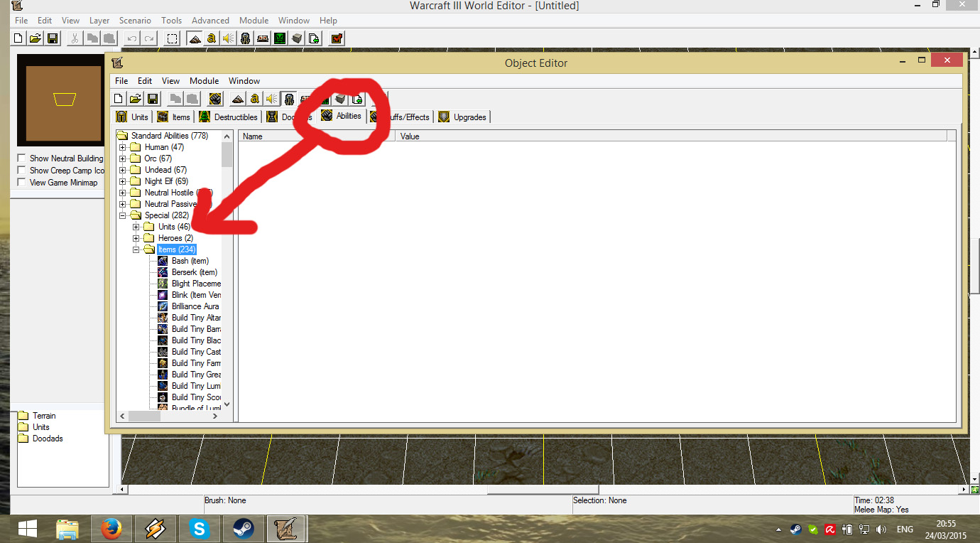Expand the Orc (67) folder

coord(123,158)
